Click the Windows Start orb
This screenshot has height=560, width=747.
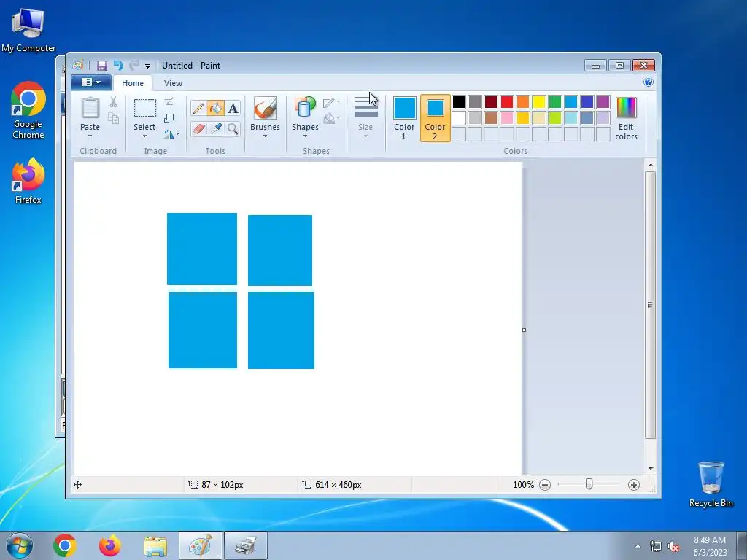point(20,545)
